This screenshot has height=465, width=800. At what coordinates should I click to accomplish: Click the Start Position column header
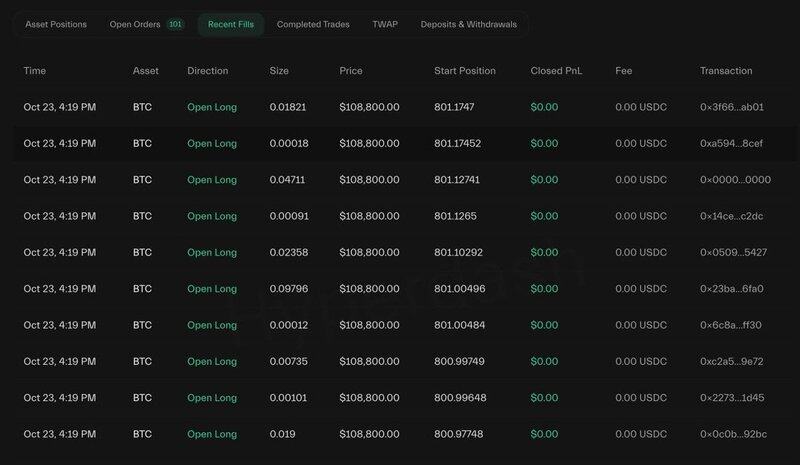click(x=465, y=71)
